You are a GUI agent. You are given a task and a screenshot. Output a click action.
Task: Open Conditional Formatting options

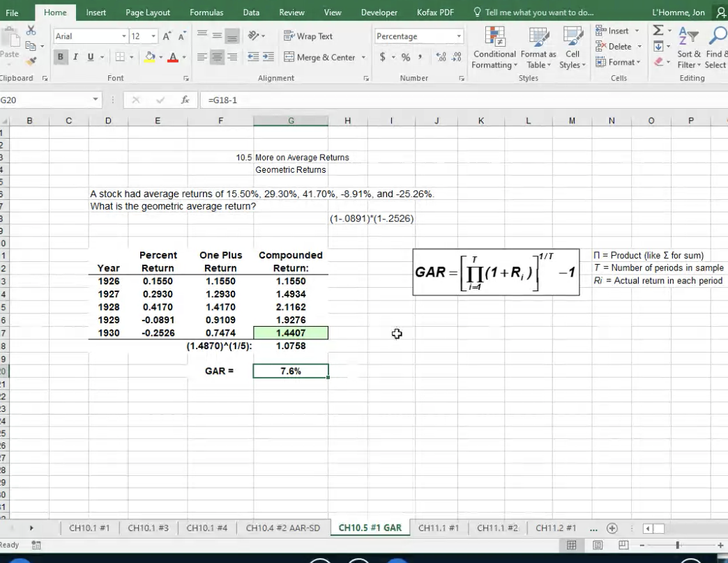coord(494,47)
